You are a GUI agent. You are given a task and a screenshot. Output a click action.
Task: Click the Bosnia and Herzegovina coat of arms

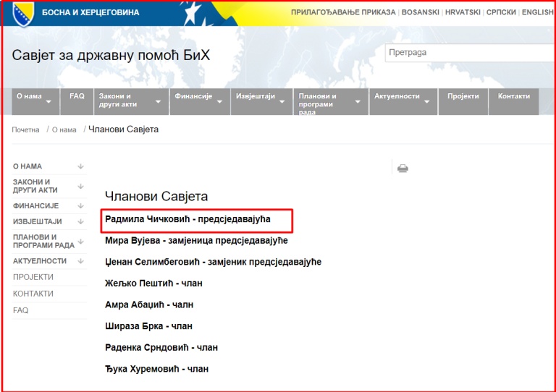21,14
